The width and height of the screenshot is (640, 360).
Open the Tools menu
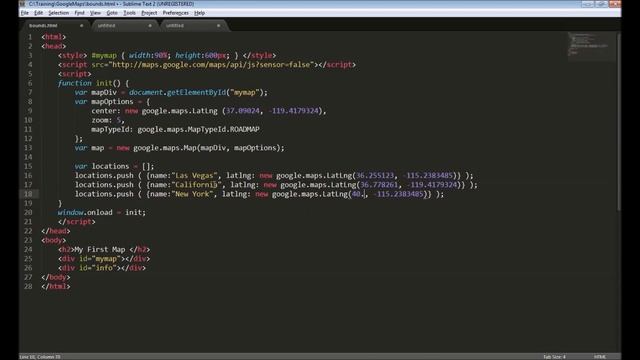129,13
